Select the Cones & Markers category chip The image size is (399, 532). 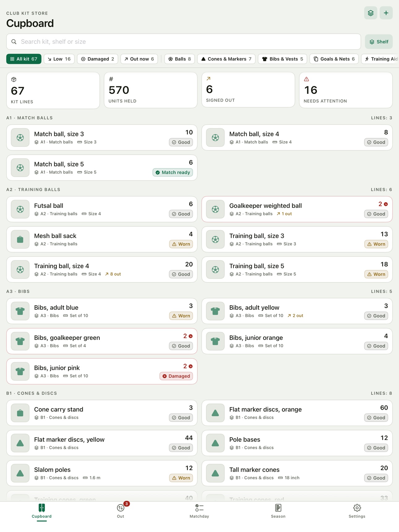226,59
